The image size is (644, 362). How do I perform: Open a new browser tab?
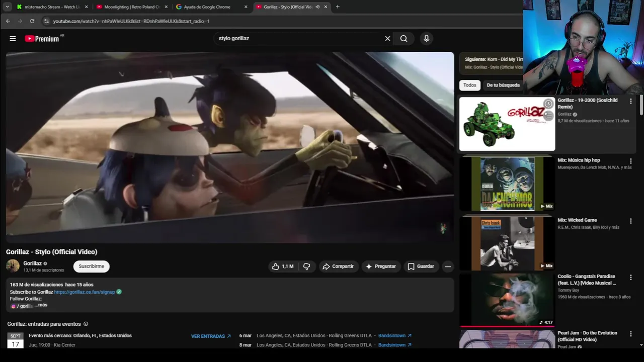tap(338, 7)
